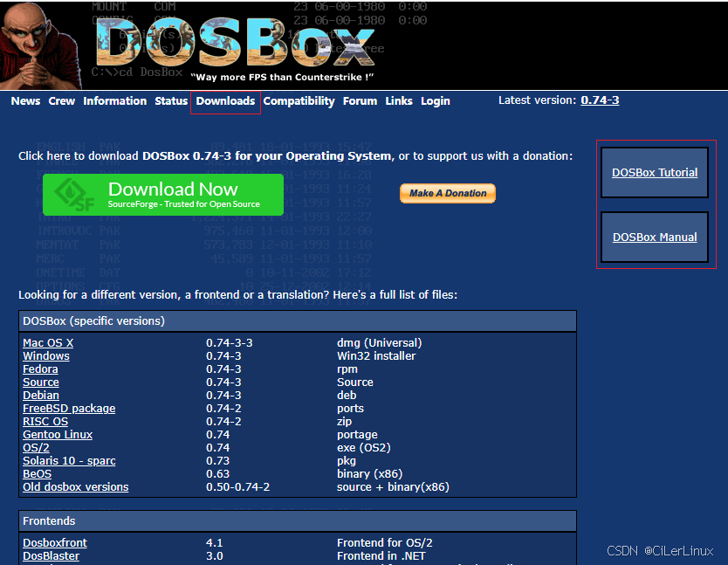The width and height of the screenshot is (728, 565).
Task: Click the latest version 0.74-3 link
Action: tap(600, 100)
